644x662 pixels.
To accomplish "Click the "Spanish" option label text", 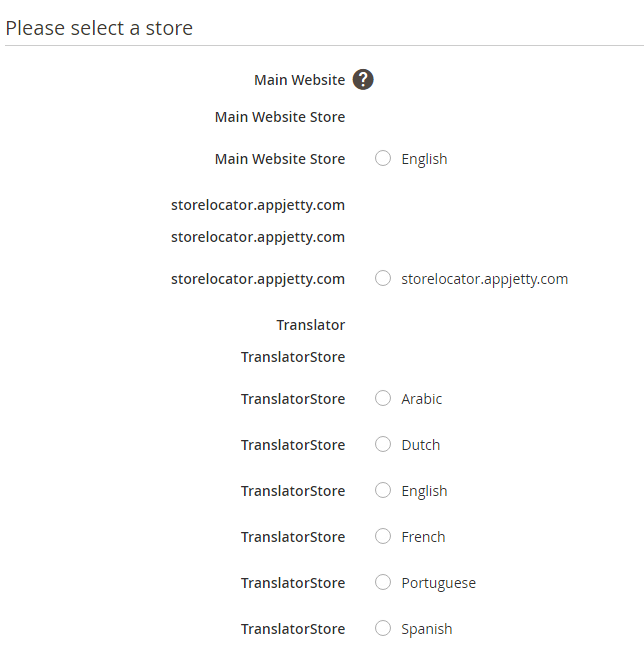I will coord(426,629).
